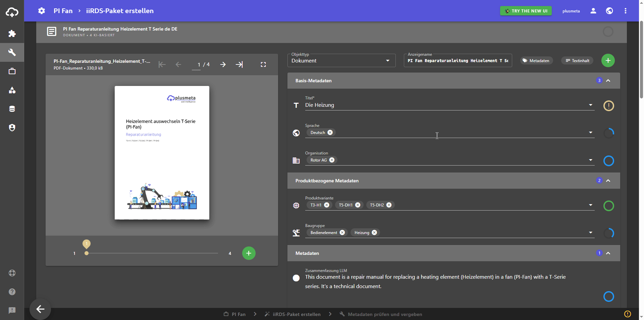Click the TRY THE NEW UI button
Image resolution: width=644 pixels, height=320 pixels.
pos(526,11)
